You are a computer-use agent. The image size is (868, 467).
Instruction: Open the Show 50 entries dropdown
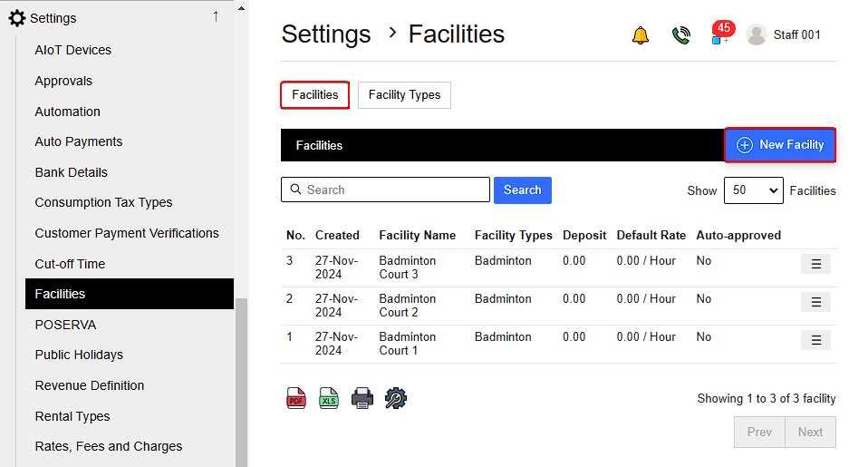tap(753, 190)
